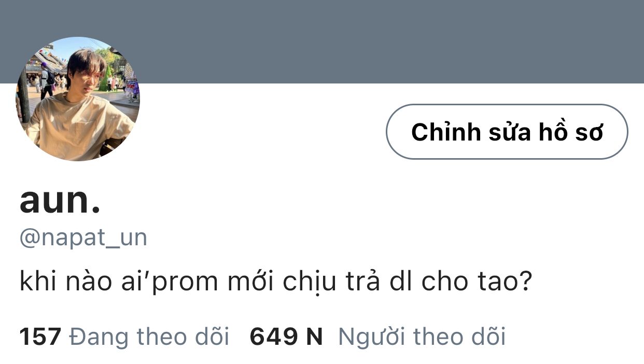Click the @napat_un handle

point(83,238)
